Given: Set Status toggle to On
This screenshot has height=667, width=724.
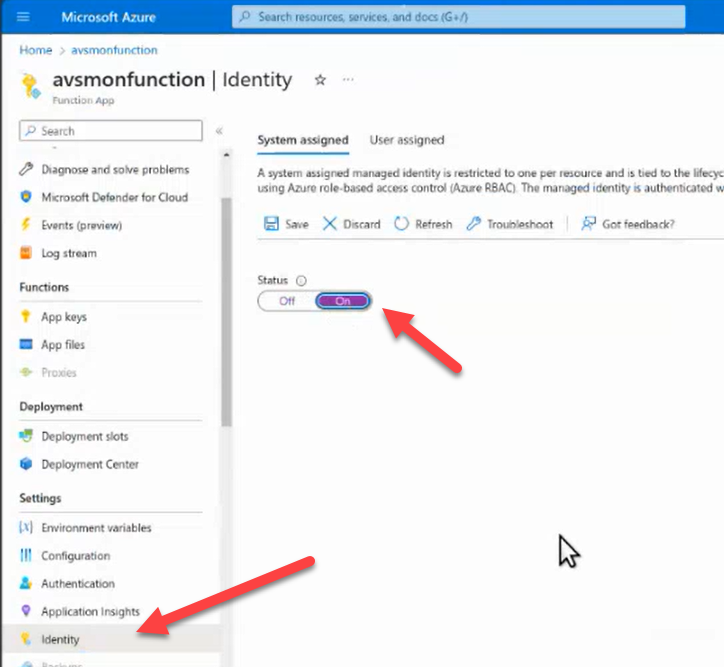Looking at the screenshot, I should point(343,301).
